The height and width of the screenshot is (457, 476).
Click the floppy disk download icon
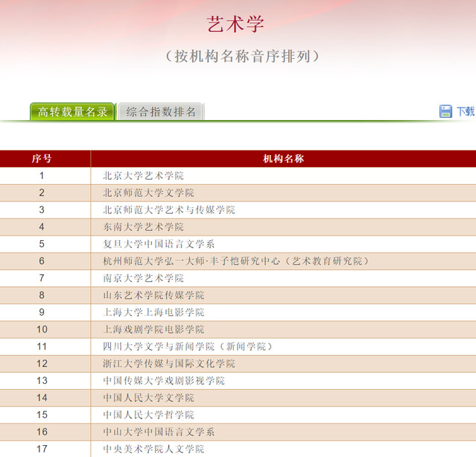click(445, 111)
